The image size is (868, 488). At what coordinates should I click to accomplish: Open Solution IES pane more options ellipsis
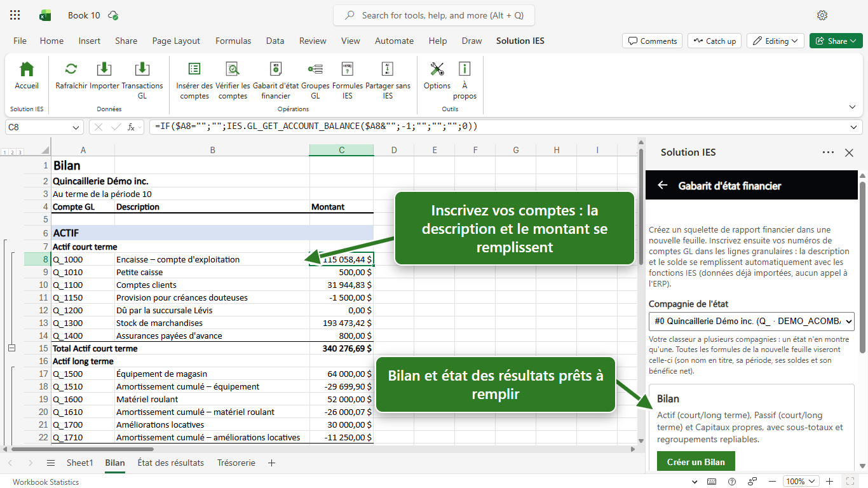pyautogui.click(x=828, y=152)
